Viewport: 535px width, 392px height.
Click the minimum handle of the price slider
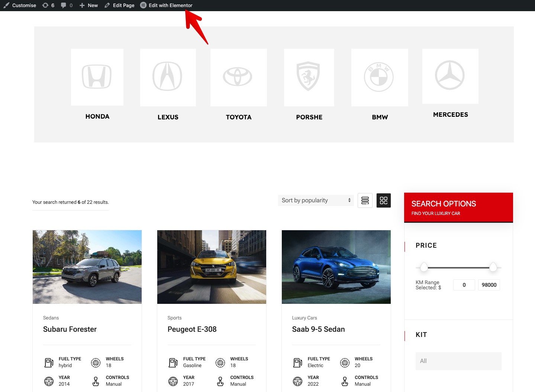[424, 267]
